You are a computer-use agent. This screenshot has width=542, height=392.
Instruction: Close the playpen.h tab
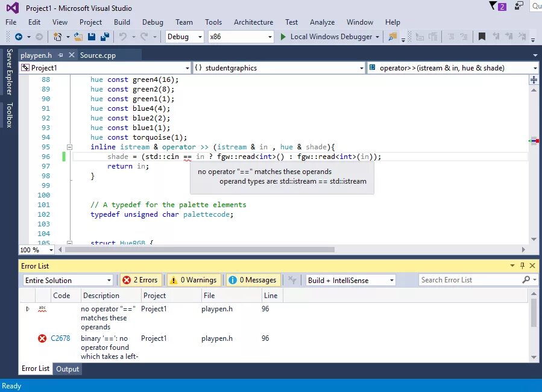[x=72, y=55]
